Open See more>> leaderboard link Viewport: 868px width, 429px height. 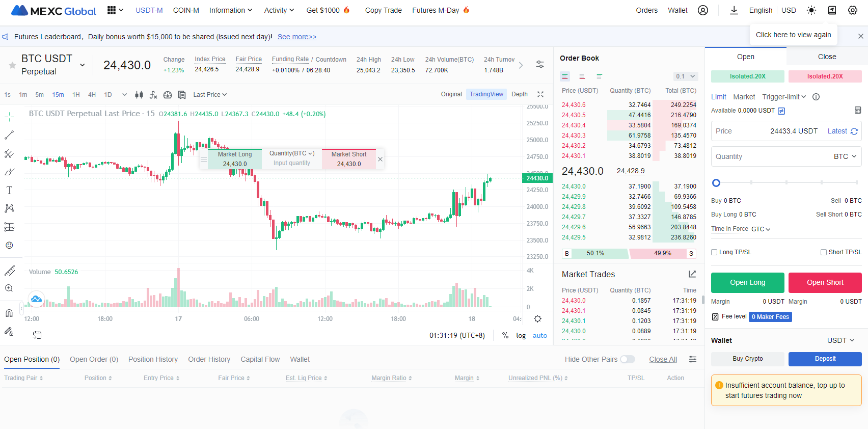[x=297, y=37]
